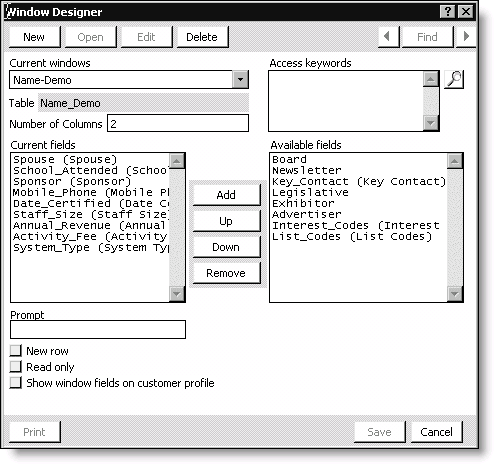
Task: Click the Table Name_Demo field
Action: pos(144,103)
